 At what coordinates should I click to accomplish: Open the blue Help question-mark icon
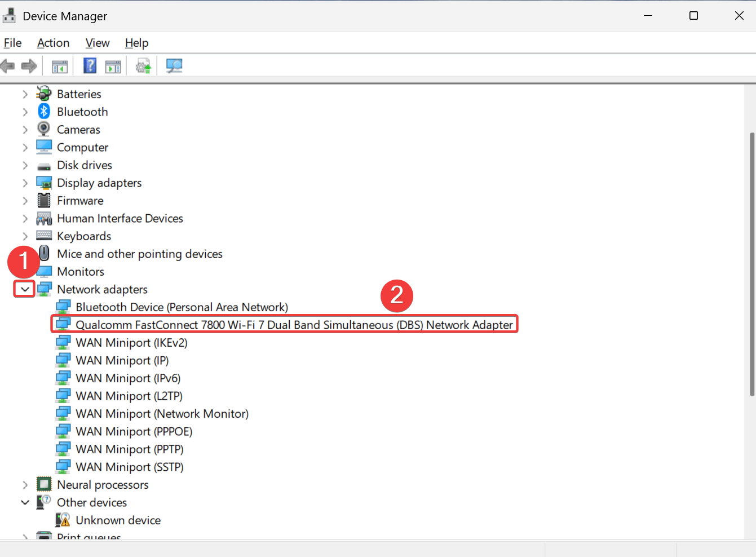click(x=90, y=66)
